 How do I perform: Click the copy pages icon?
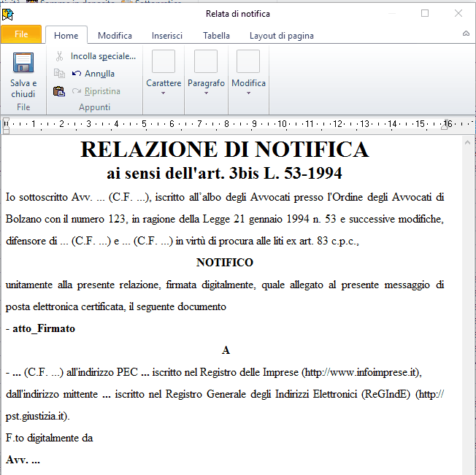point(59,74)
